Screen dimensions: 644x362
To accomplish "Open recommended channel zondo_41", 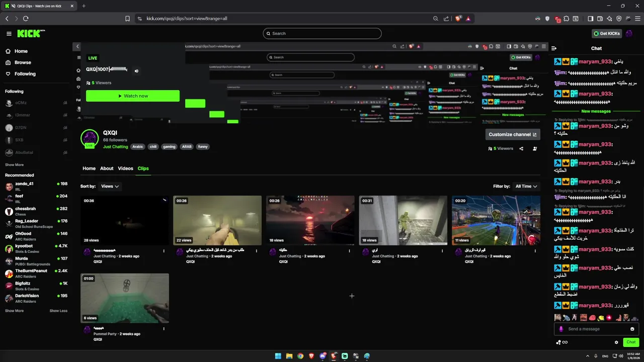I will coord(36,186).
